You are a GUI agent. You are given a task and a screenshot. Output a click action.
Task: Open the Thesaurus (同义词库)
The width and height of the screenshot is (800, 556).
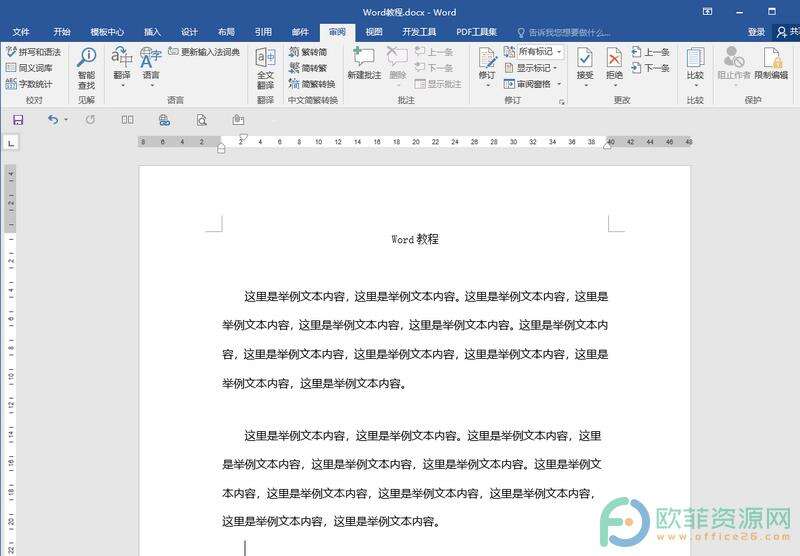(x=29, y=67)
